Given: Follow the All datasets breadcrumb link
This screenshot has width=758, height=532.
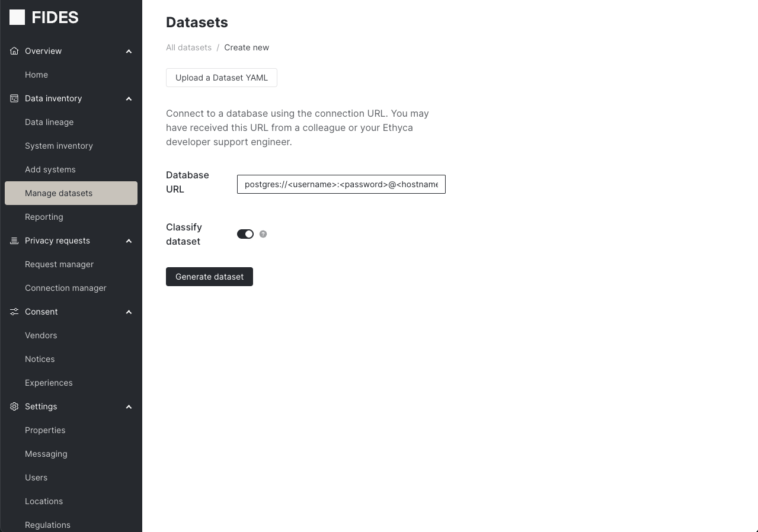Looking at the screenshot, I should [x=188, y=47].
